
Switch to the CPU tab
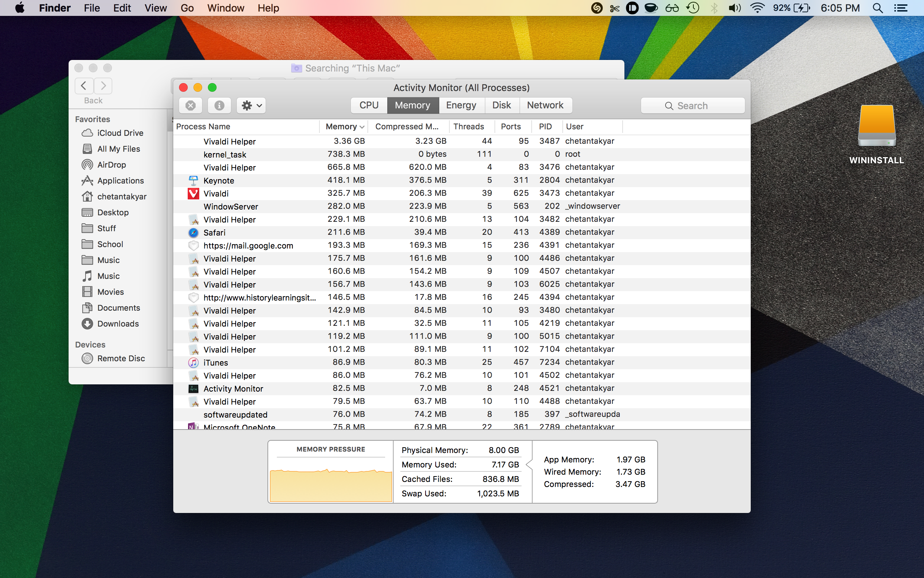tap(369, 105)
